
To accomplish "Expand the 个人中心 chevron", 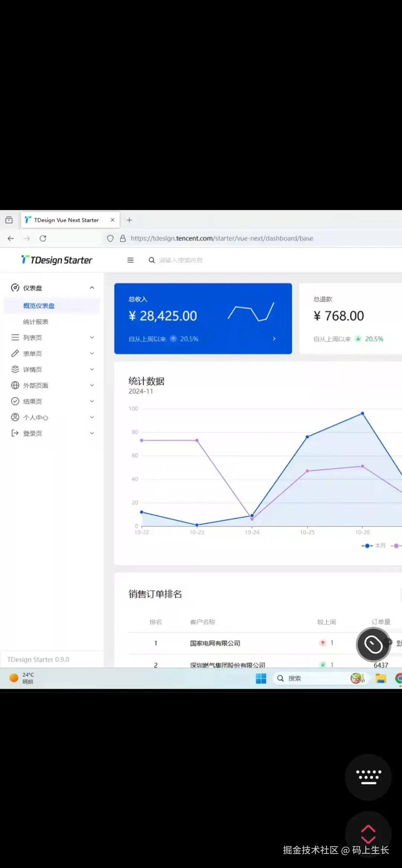I will (92, 417).
